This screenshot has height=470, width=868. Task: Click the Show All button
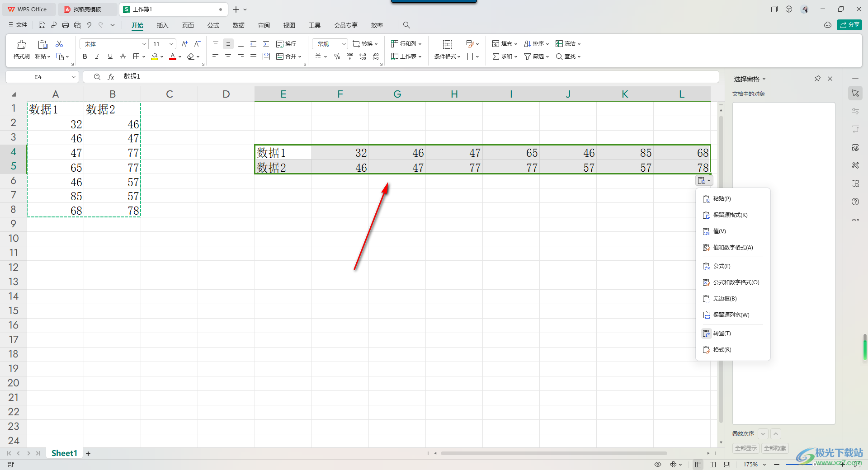click(x=745, y=448)
